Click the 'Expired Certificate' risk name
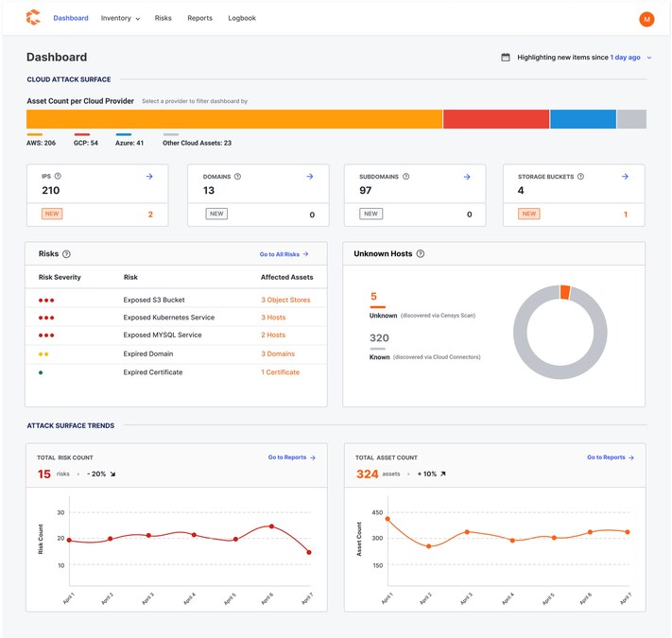The height and width of the screenshot is (638, 672). 153,372
